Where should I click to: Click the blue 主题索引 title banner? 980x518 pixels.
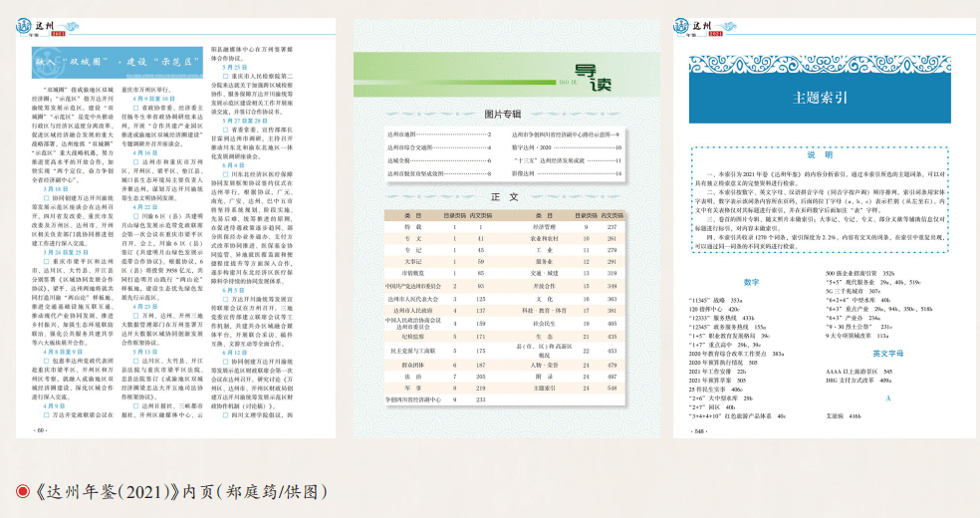click(820, 98)
